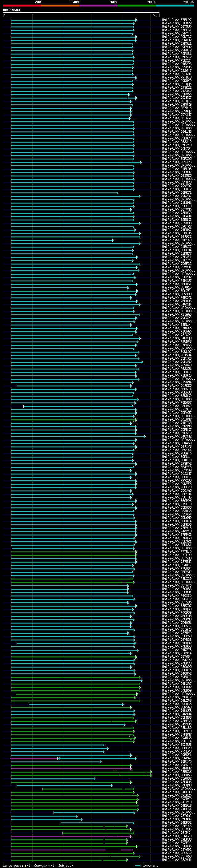Click the UniRef100_Q4GXQ3 hit label
Screen dimensions: 197x868
177,338
